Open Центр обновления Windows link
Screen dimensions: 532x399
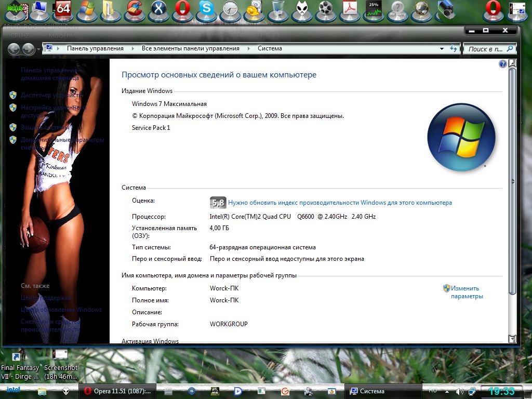coord(61,310)
